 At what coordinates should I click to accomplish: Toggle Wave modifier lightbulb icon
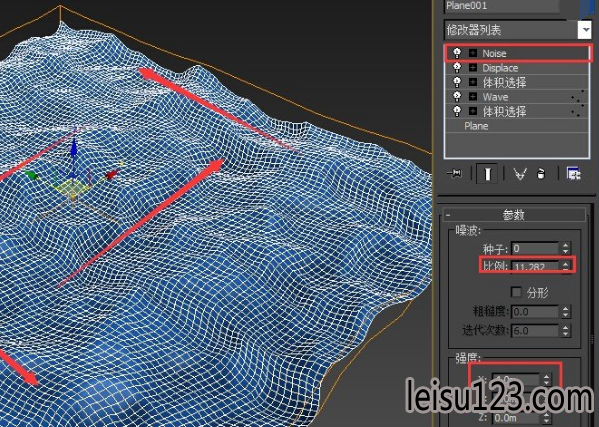(x=457, y=96)
